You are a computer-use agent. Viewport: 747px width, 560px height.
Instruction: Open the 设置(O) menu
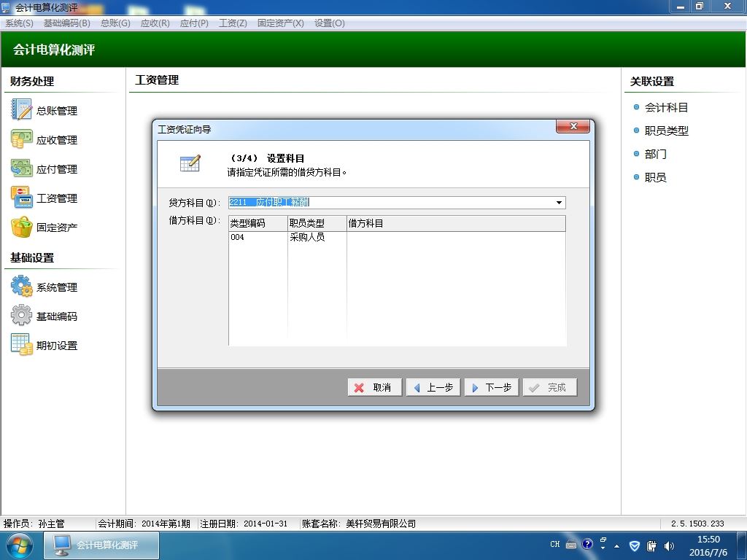(x=330, y=23)
